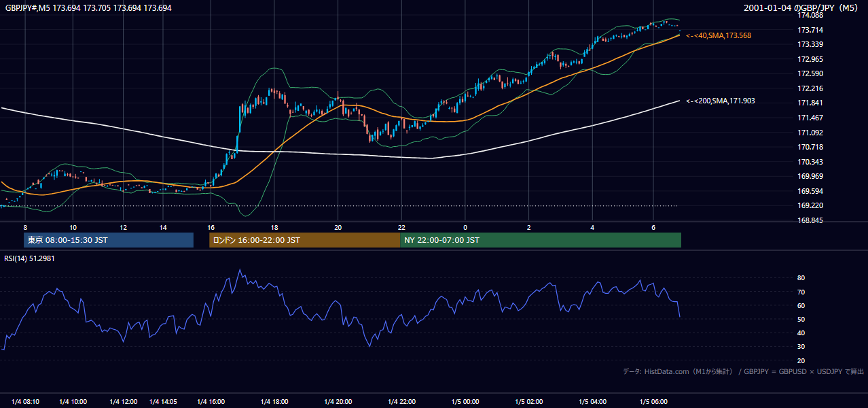
Task: Click the time label 1/5 00:00
Action: click(465, 402)
